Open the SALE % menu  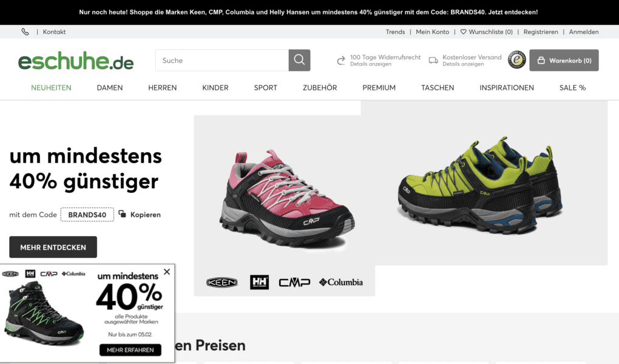point(572,87)
